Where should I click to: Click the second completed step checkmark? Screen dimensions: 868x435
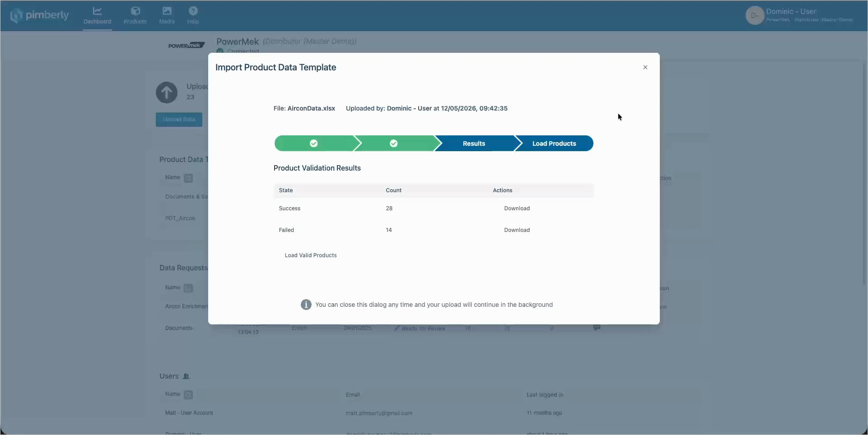(x=393, y=143)
